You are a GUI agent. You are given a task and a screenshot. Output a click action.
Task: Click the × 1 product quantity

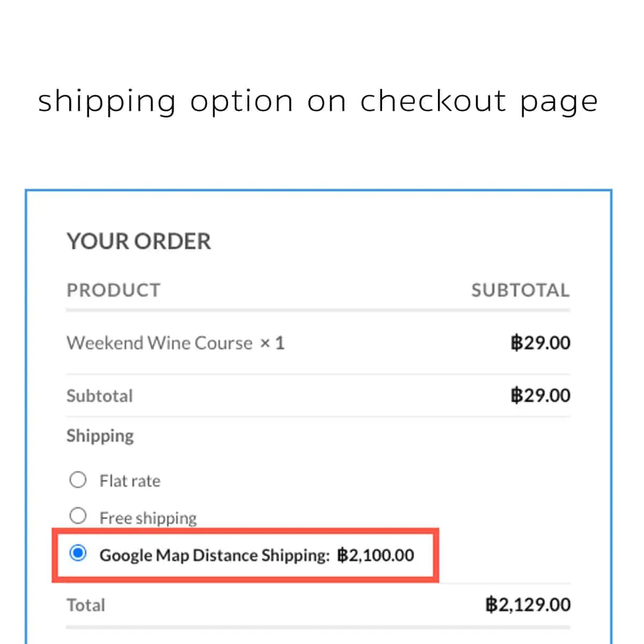pos(272,343)
